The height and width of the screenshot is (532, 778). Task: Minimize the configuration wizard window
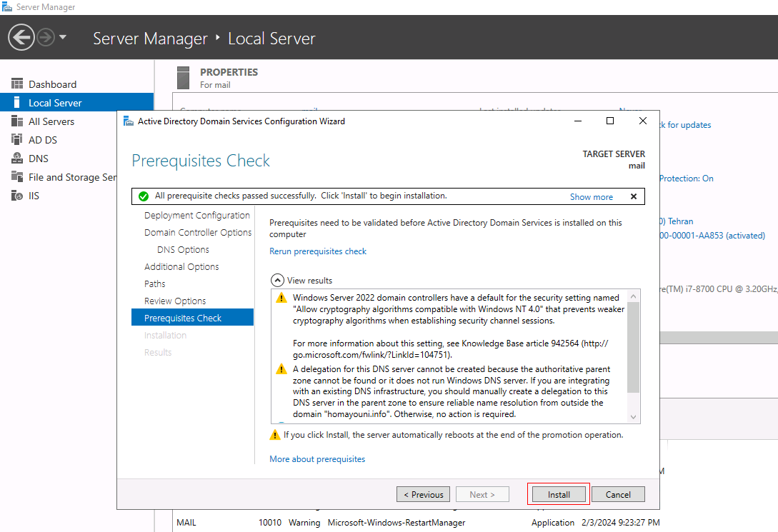tap(578, 121)
